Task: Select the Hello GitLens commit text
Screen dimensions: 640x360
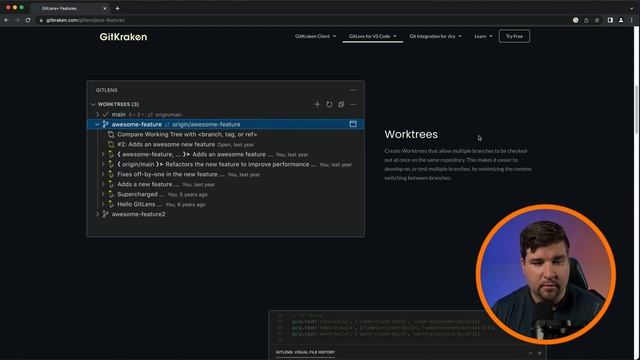Action: tap(136, 204)
